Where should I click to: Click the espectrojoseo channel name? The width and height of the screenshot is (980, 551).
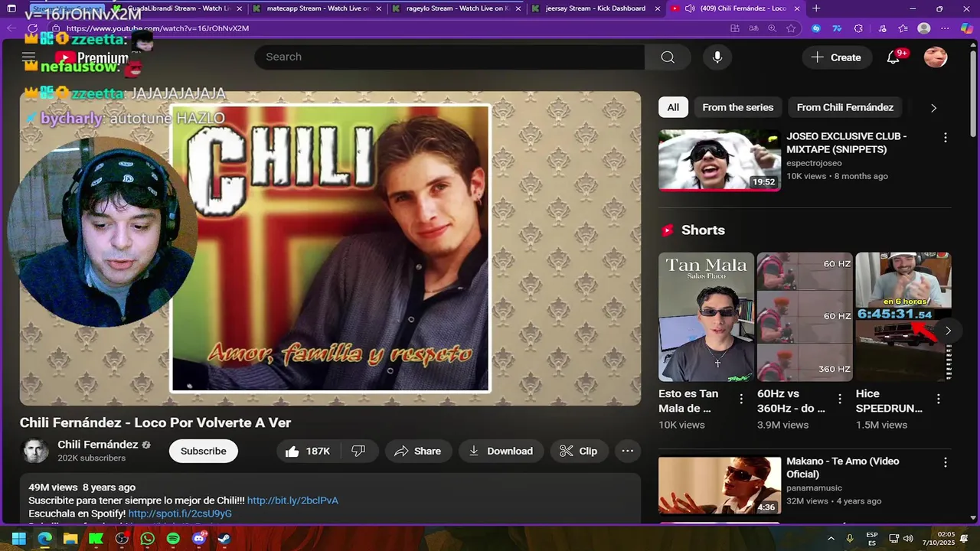(814, 163)
